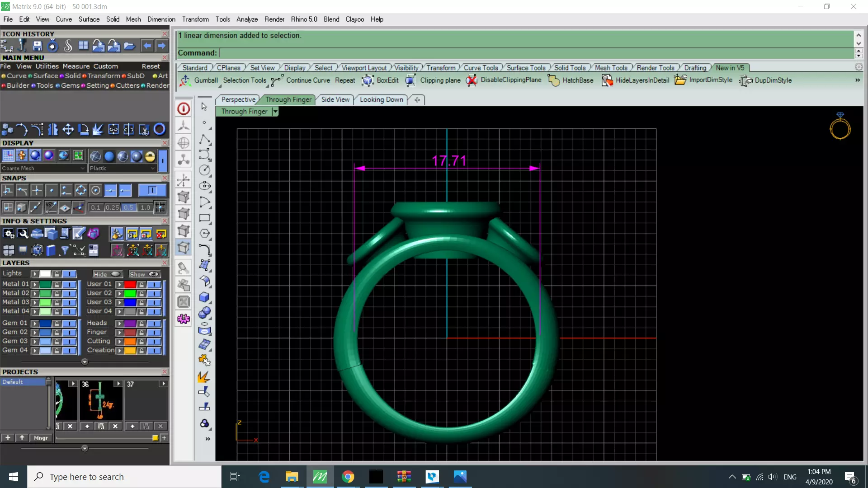Toggle User 01 layer on/off switch

pos(154,284)
